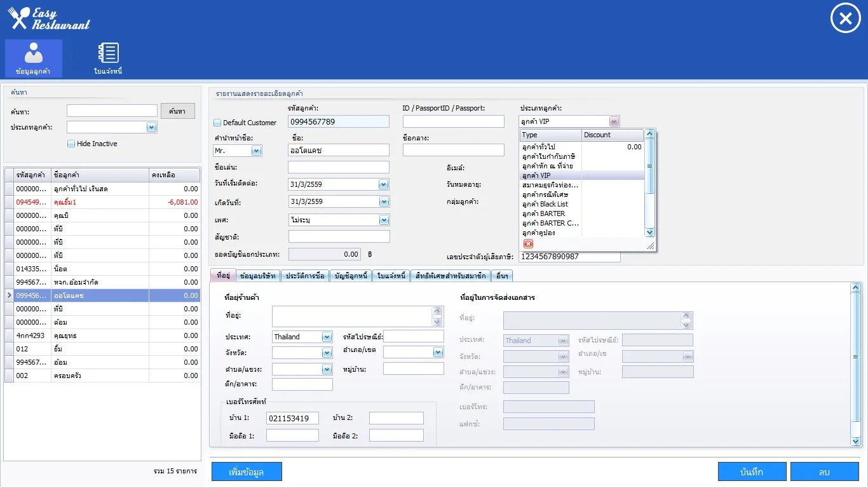Select ลูกค้าคูปอง in the customer type list

click(581, 233)
